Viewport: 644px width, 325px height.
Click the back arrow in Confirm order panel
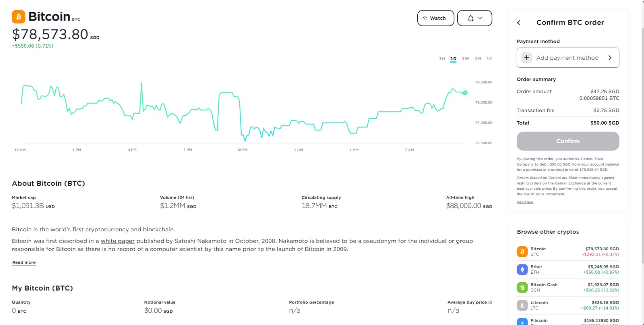tap(519, 23)
